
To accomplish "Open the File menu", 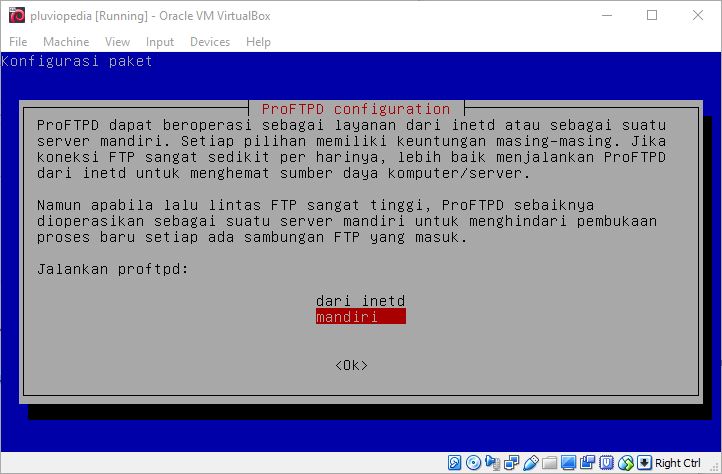I will click(x=18, y=42).
